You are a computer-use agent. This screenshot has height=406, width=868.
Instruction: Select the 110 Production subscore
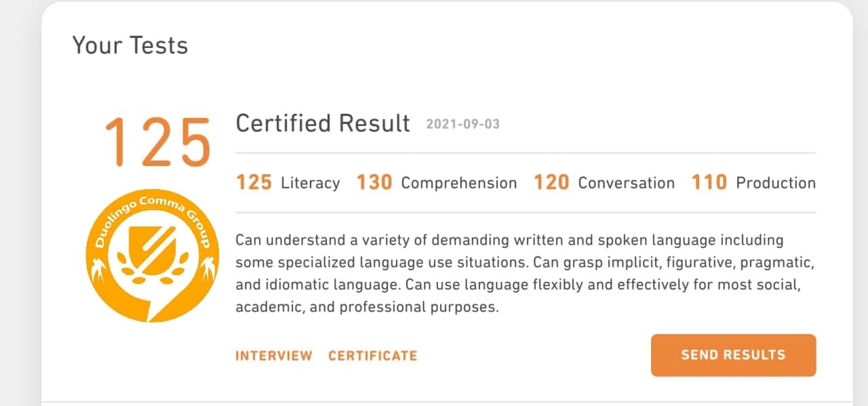click(x=753, y=182)
